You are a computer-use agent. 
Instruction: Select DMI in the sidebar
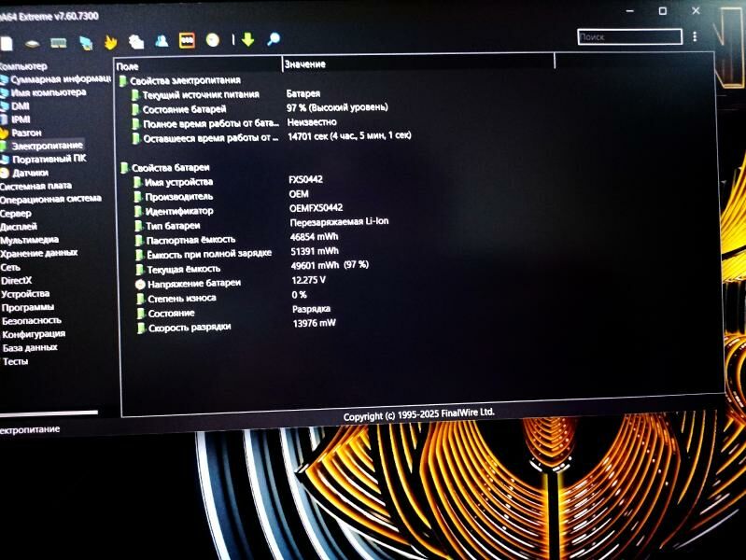tap(20, 105)
